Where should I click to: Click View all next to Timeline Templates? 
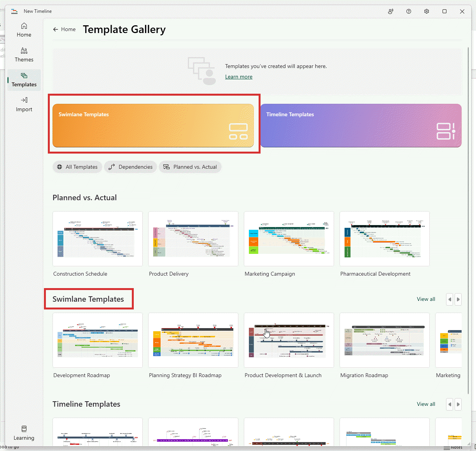426,404
